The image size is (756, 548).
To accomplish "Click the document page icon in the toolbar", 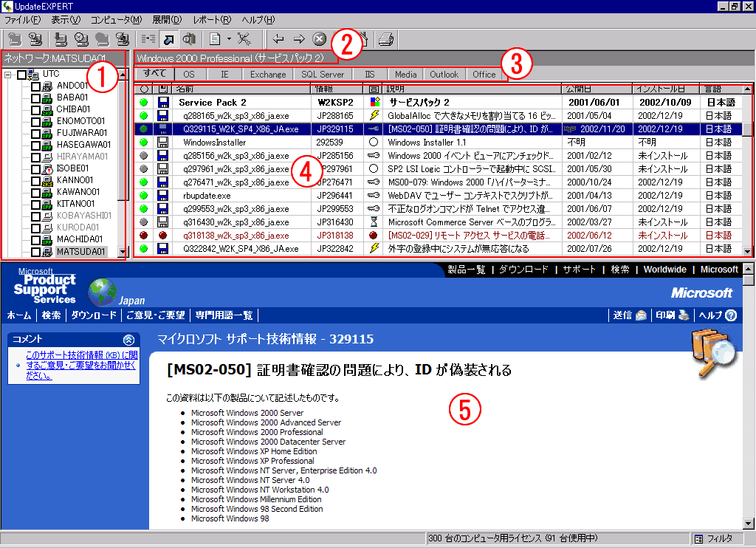I will (x=215, y=39).
